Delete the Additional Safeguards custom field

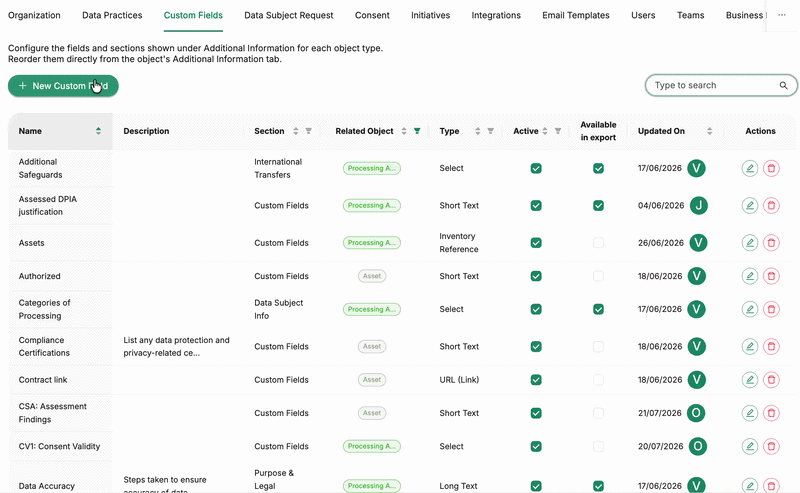pos(771,168)
